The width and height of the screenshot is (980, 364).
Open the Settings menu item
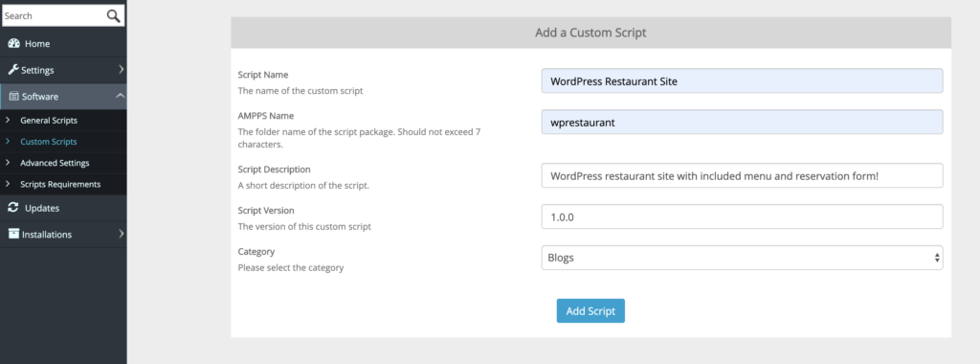[63, 69]
